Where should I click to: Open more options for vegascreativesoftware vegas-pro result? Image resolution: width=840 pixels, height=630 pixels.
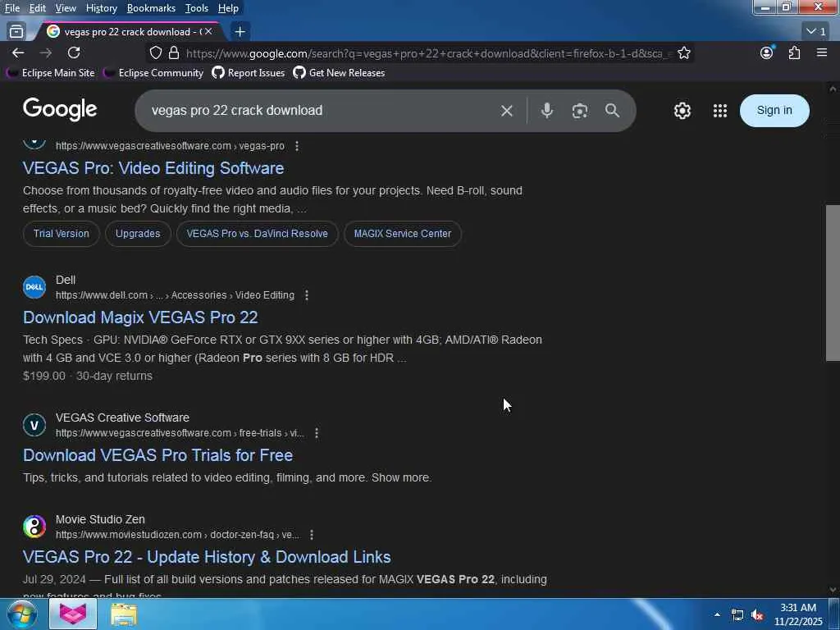[x=297, y=146]
